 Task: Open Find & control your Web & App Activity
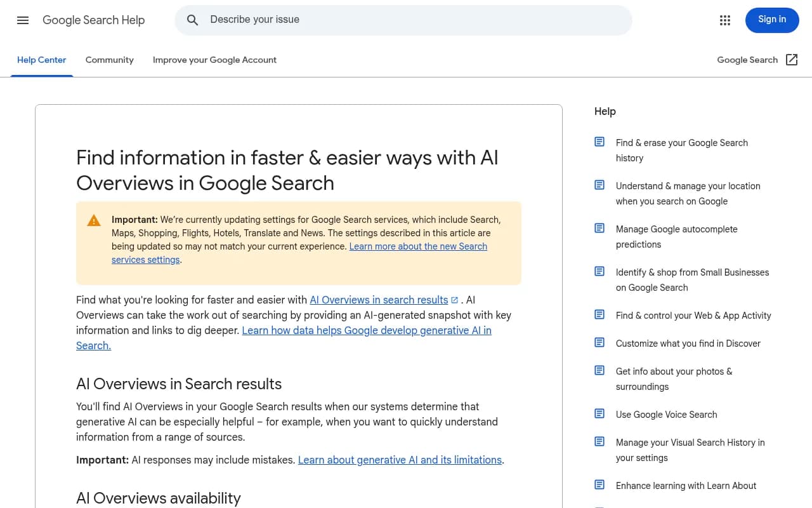[x=693, y=316]
